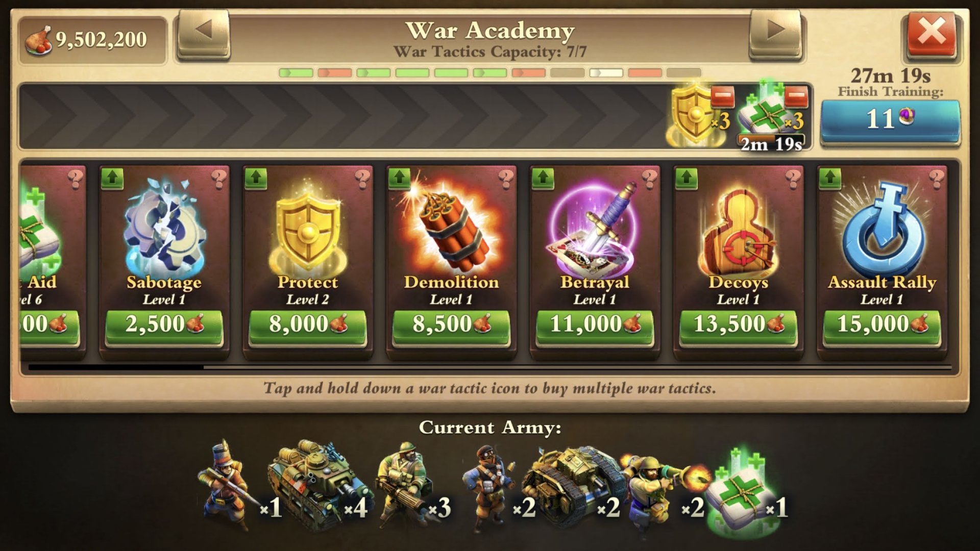Upgrade Assault Rally via green arrow
The image size is (980, 551).
click(x=829, y=178)
